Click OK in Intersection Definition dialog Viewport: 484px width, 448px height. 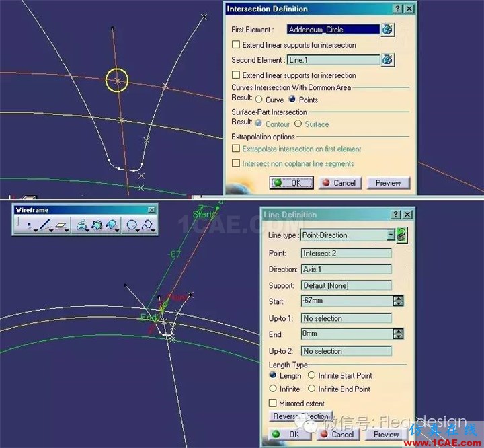point(291,182)
